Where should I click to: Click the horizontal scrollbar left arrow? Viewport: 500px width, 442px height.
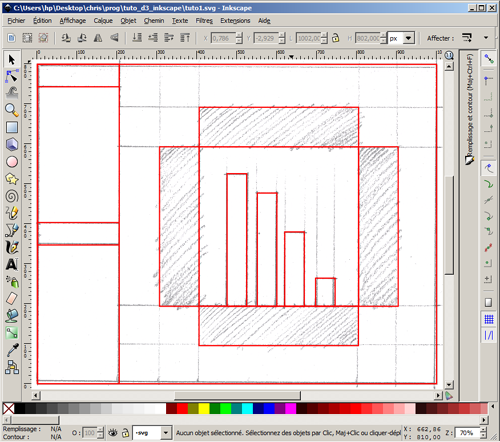(36, 395)
